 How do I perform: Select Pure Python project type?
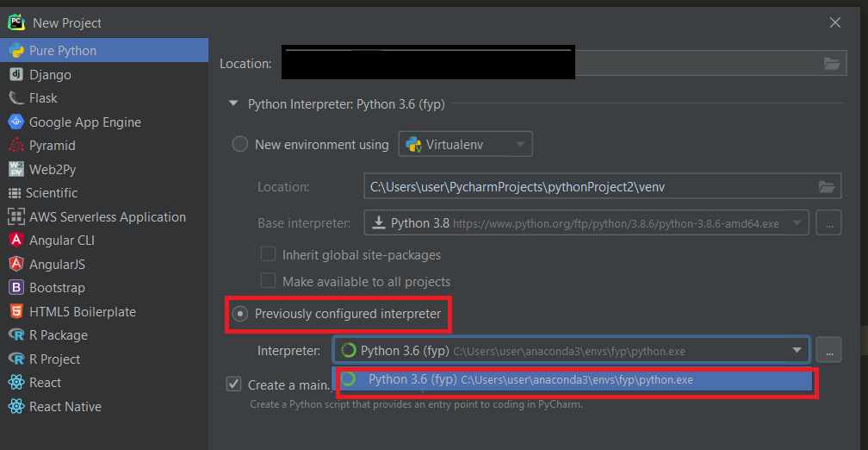point(62,51)
